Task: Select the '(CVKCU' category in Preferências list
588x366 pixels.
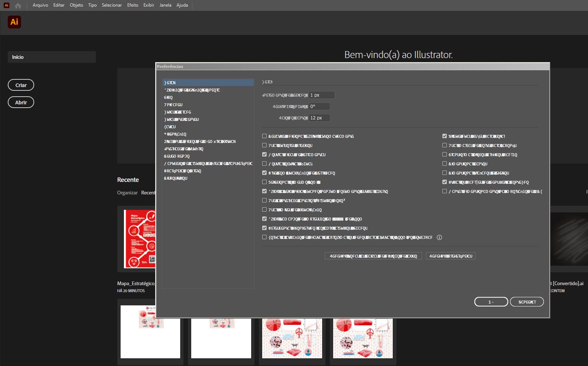Action: point(208,127)
